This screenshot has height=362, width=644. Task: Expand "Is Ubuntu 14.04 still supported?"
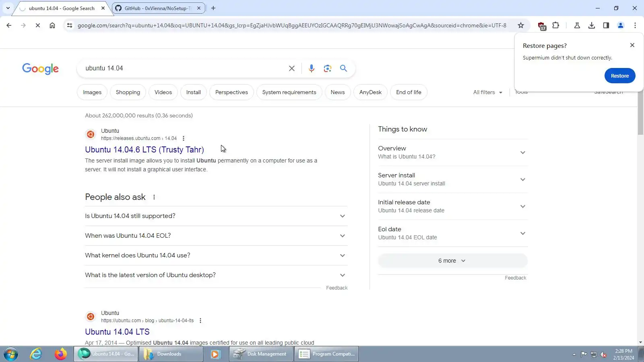[x=216, y=216]
